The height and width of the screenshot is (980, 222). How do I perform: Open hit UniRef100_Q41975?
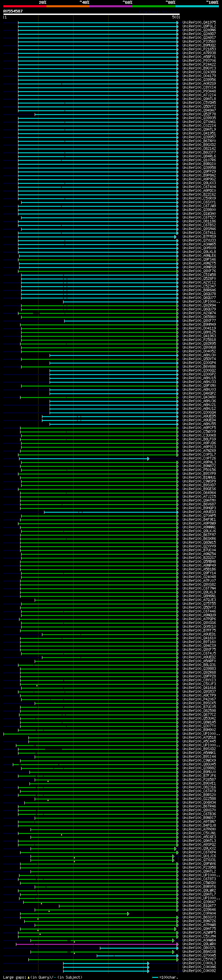click(x=199, y=23)
